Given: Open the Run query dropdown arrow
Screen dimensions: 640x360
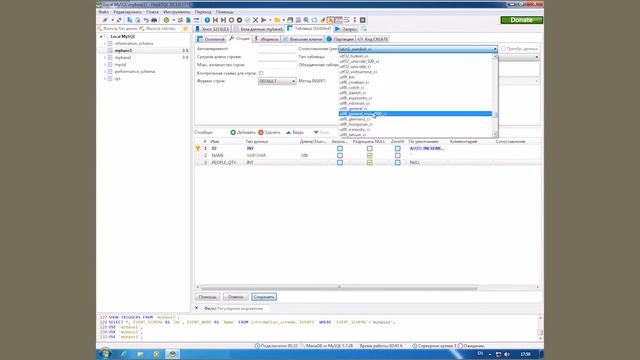Looking at the screenshot, I should 270,20.
